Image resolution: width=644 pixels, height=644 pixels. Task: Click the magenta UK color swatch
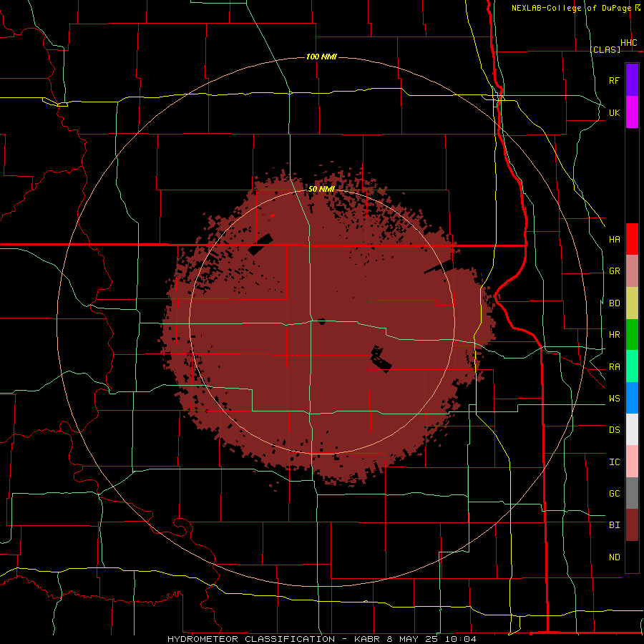point(632,112)
